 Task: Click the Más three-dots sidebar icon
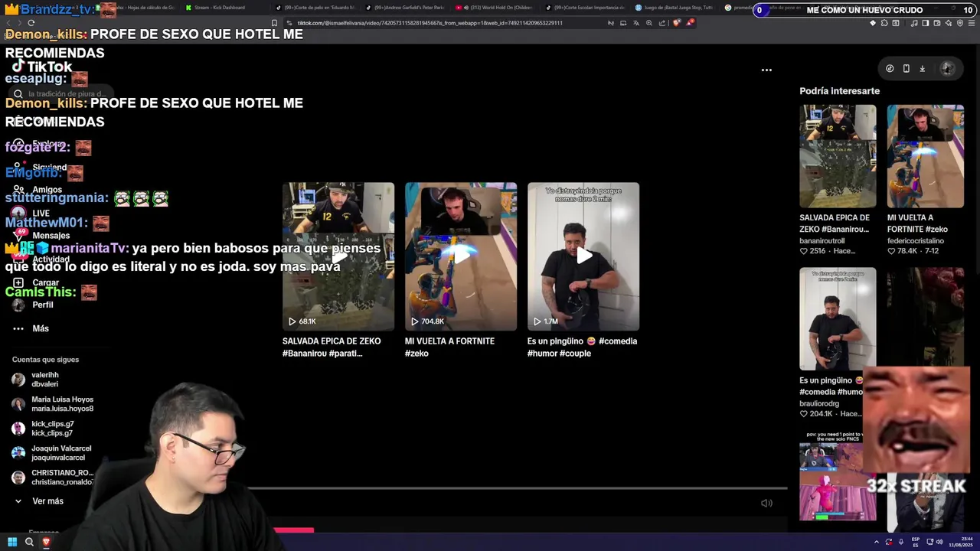18,328
